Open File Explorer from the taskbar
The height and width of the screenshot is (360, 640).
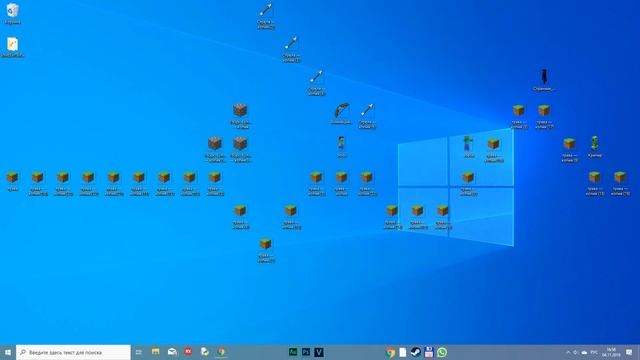156,352
